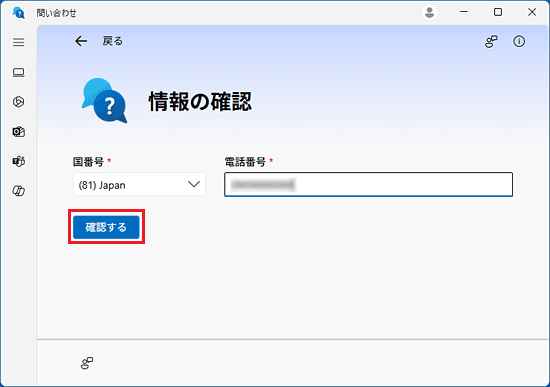550x387 pixels.
Task: Open the info circle icon
Action: point(519,41)
